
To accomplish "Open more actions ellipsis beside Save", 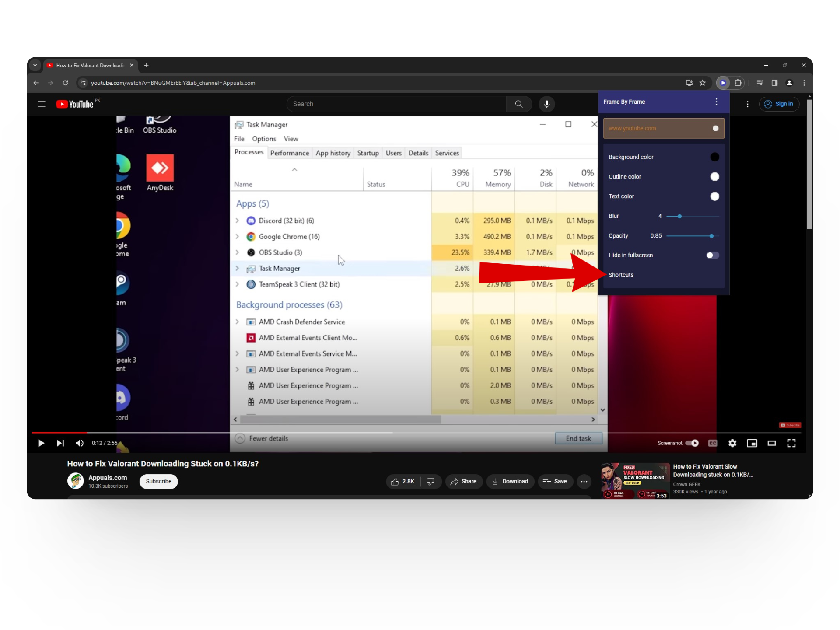I will point(584,481).
